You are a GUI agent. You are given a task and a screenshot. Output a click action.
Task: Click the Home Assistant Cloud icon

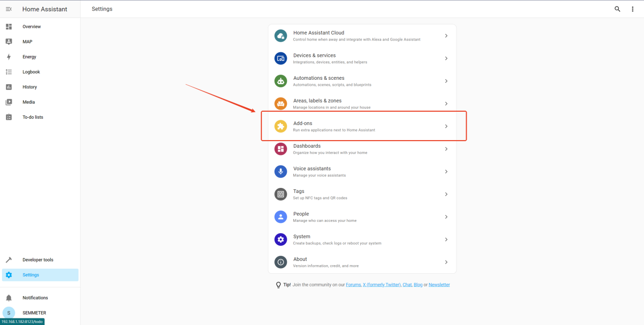[x=281, y=36]
